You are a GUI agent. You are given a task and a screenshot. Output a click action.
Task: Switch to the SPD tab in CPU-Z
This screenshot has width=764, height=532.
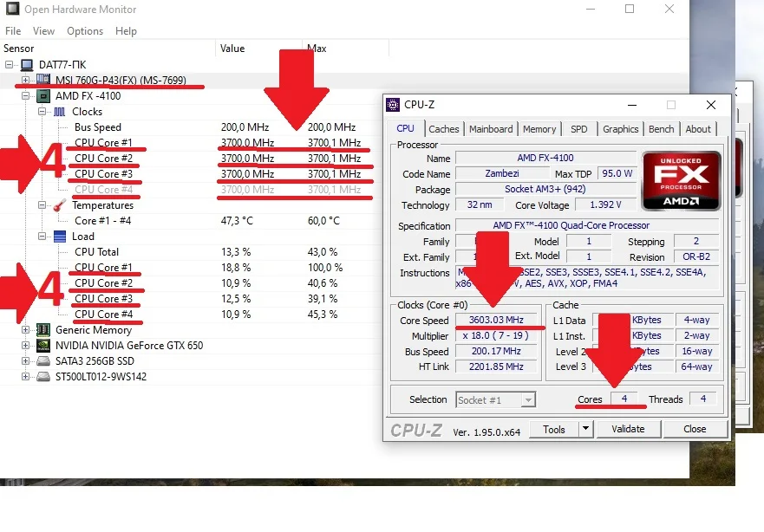tap(578, 129)
